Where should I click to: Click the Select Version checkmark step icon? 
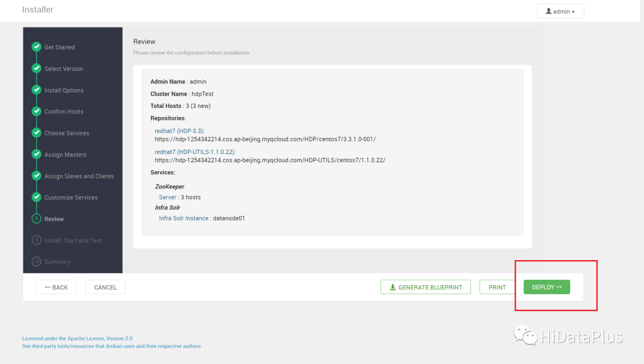(36, 68)
